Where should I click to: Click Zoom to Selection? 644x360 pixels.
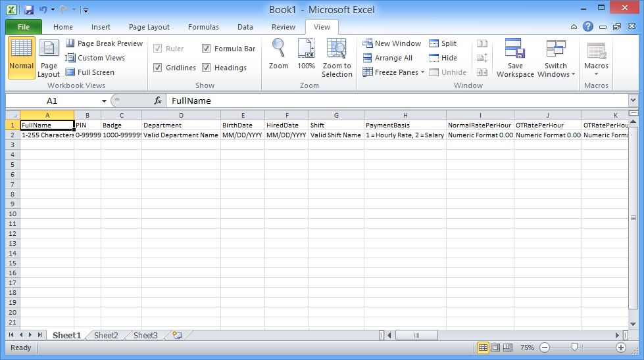coord(337,58)
